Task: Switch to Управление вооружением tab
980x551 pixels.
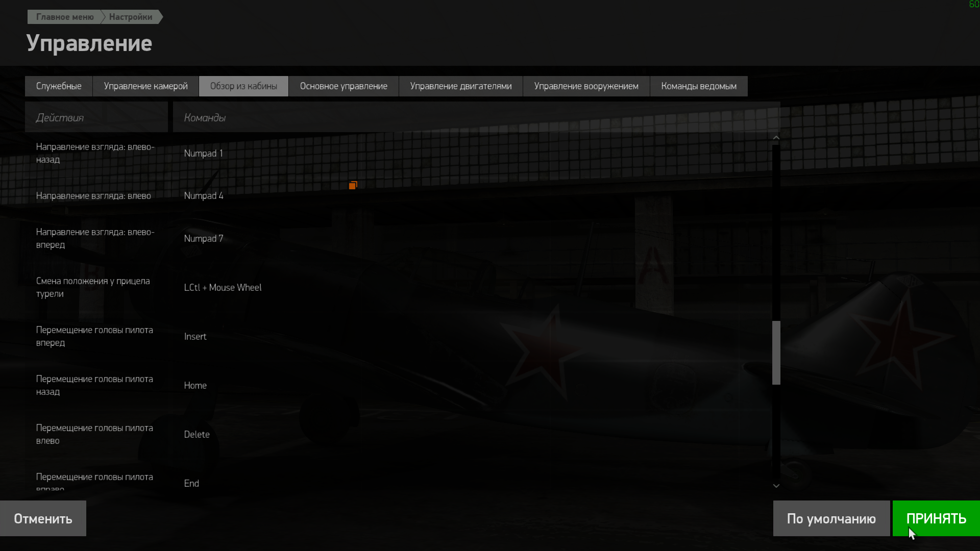Action: pos(586,86)
